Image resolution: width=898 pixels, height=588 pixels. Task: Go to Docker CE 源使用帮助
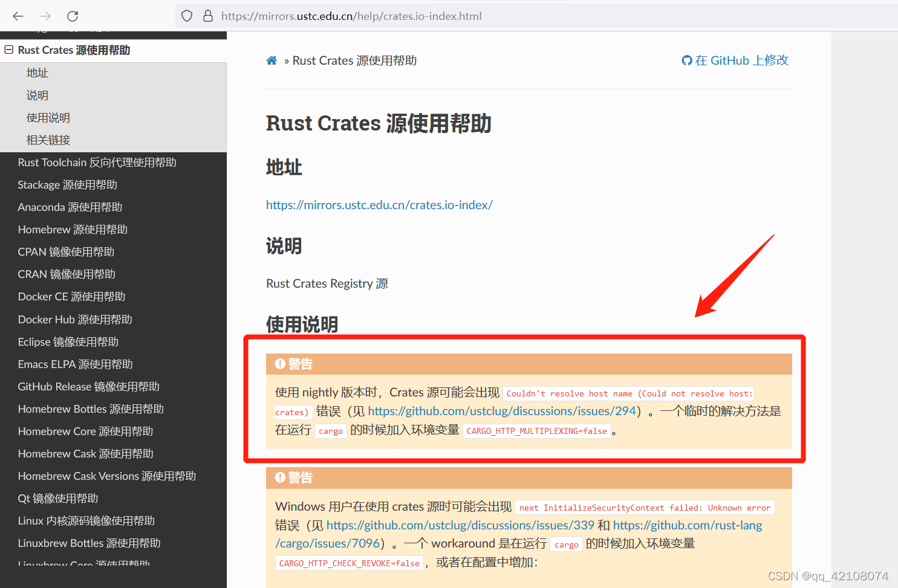[x=71, y=296]
